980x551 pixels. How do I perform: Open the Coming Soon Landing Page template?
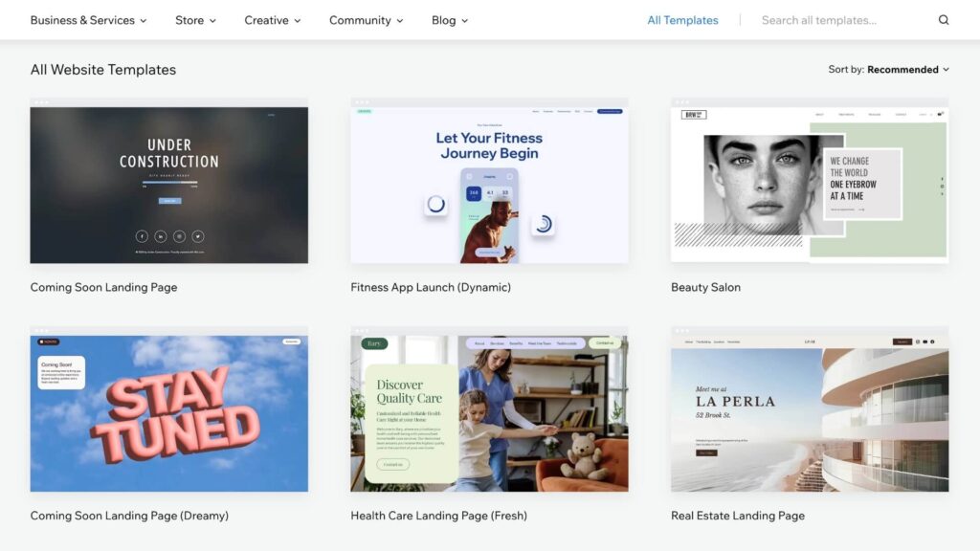coord(168,182)
